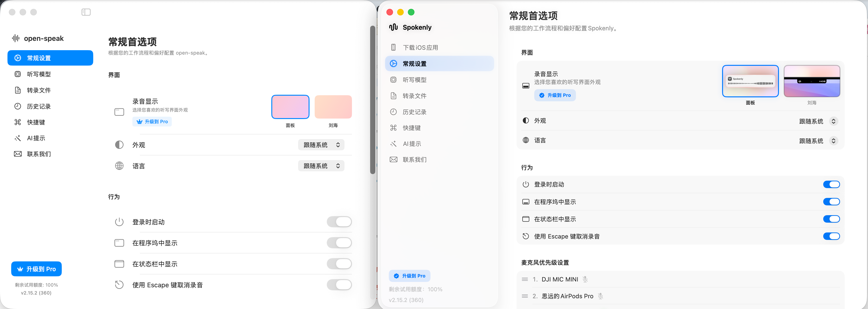Click the Spokenly waveform logo icon
This screenshot has height=309, width=868.
click(393, 27)
